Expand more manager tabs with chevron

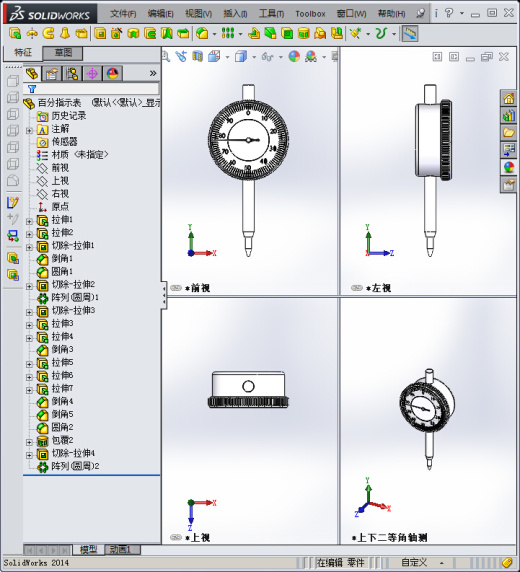click(x=153, y=74)
